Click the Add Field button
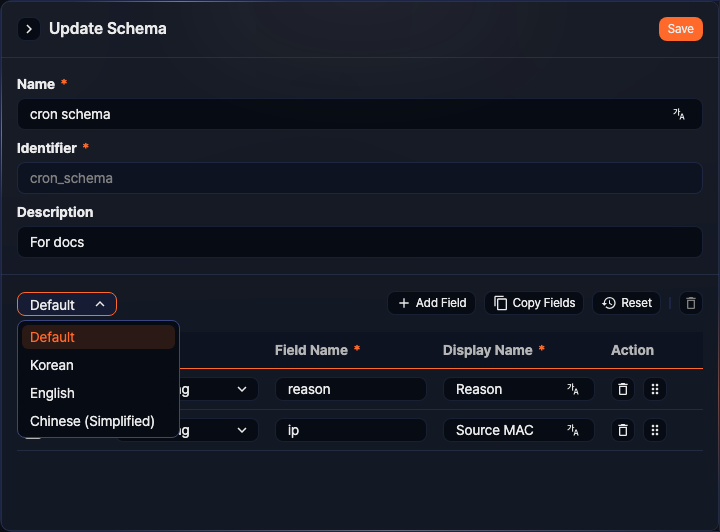Screen dimensions: 720x532 click(x=432, y=303)
